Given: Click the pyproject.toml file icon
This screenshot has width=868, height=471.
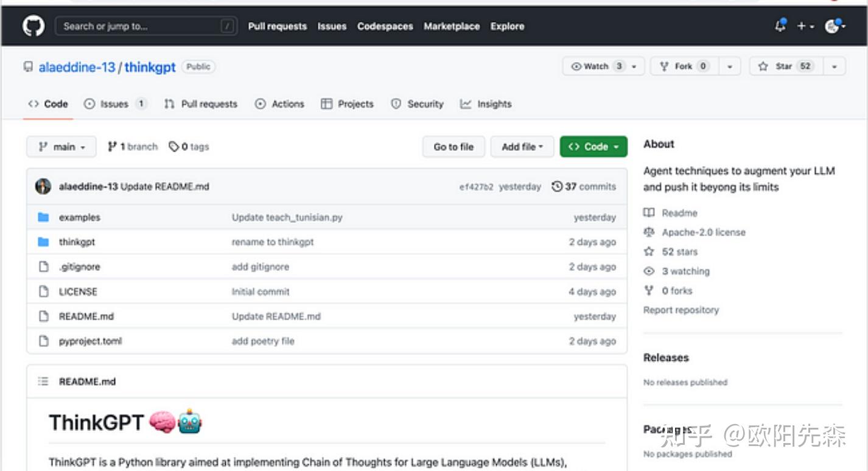Looking at the screenshot, I should pos(43,341).
